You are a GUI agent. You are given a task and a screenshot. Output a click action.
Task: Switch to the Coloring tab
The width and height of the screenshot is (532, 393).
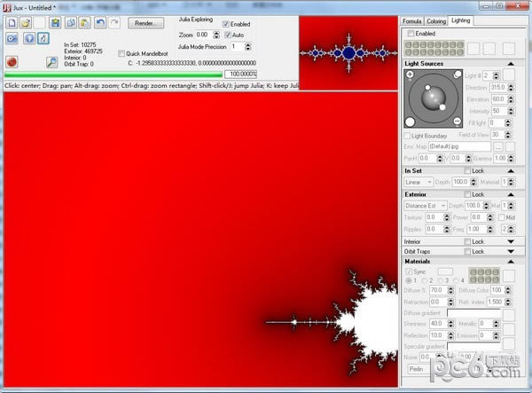click(436, 20)
